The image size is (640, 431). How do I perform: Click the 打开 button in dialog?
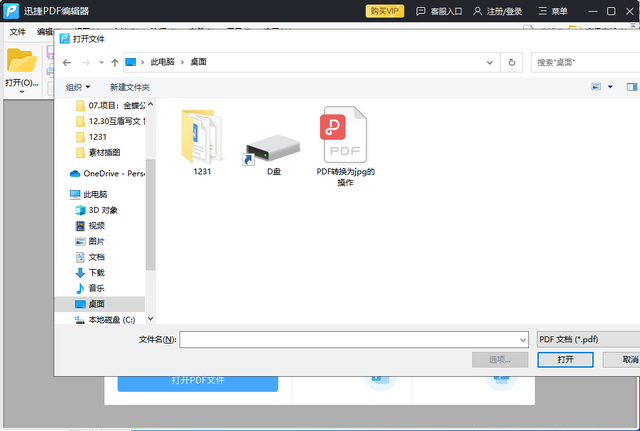(565, 360)
